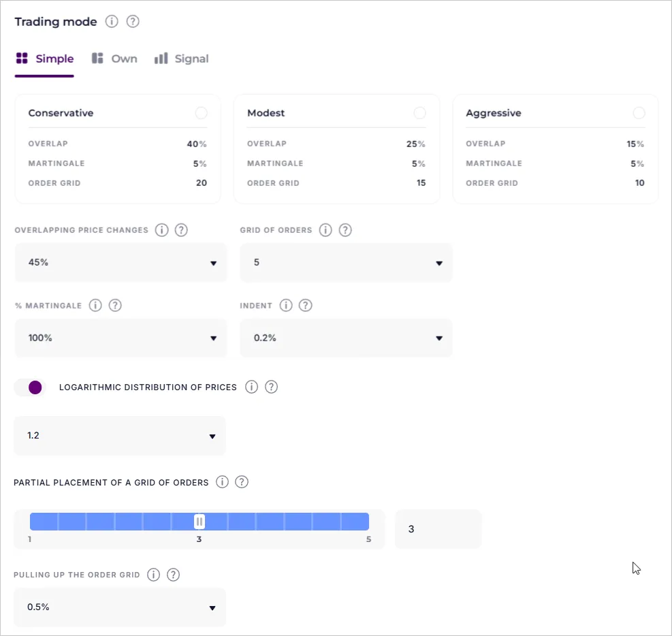672x636 pixels.
Task: Click info icon next to Trading mode
Action: point(112,21)
